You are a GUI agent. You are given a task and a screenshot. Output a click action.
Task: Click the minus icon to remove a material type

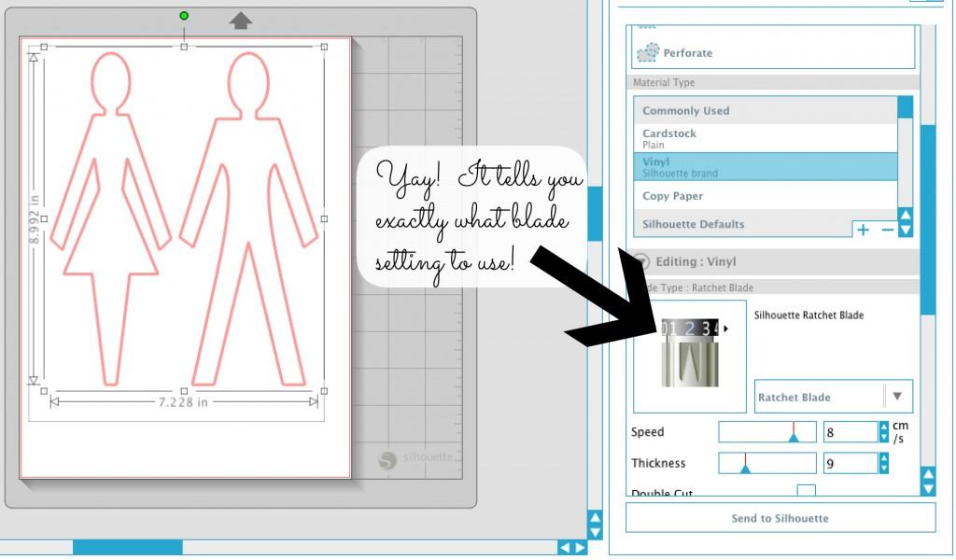[x=888, y=230]
